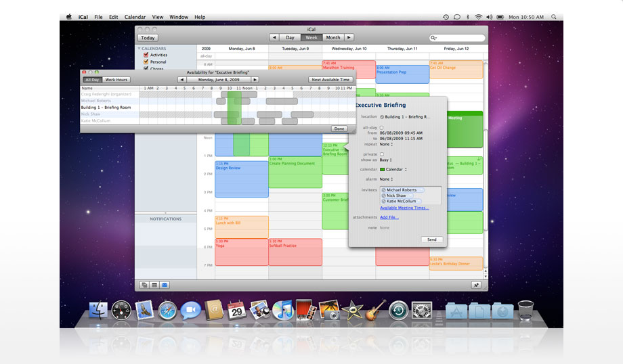Show notifications via envelope icon

(165, 285)
